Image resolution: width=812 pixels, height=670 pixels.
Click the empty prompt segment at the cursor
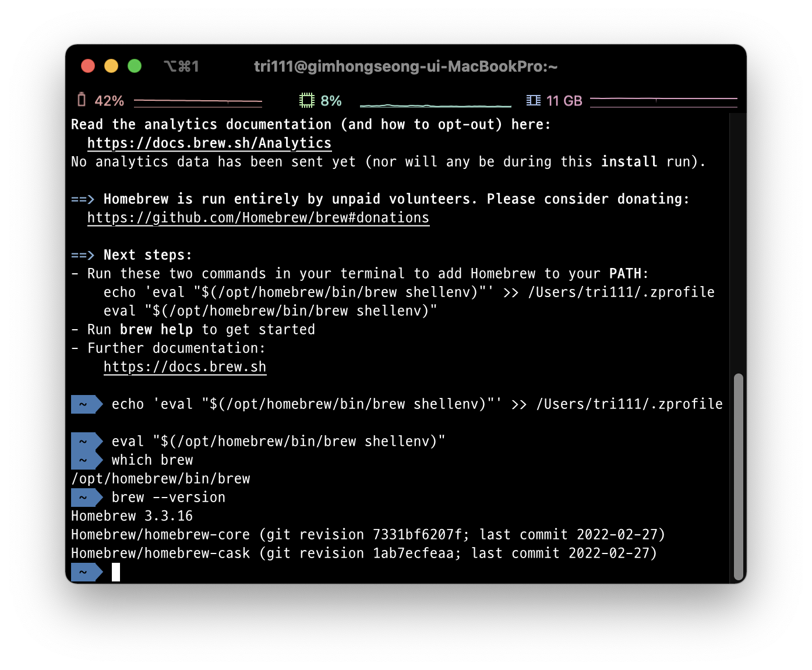[x=87, y=572]
